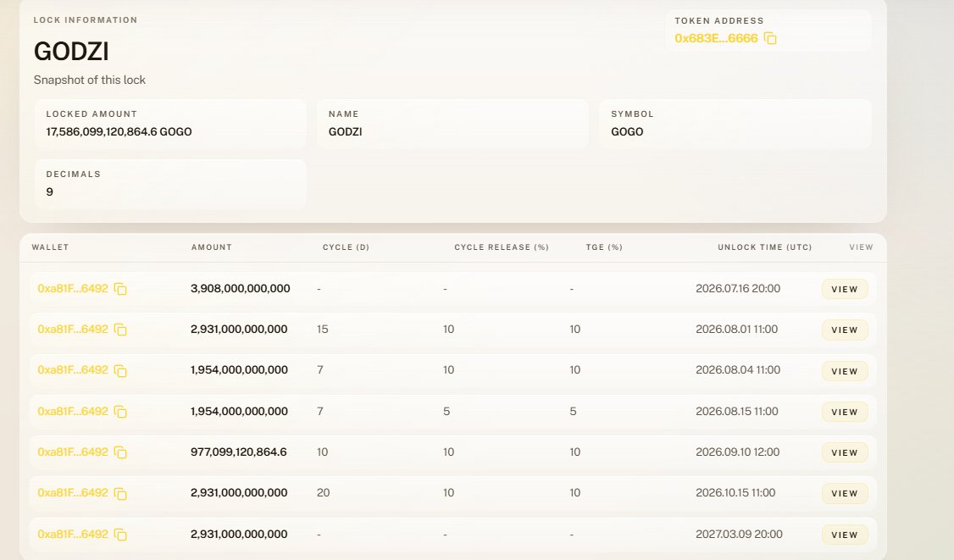Viewport: 954px width, 560px height.
Task: Click the Unlock Time (UTC) header
Action: [765, 247]
